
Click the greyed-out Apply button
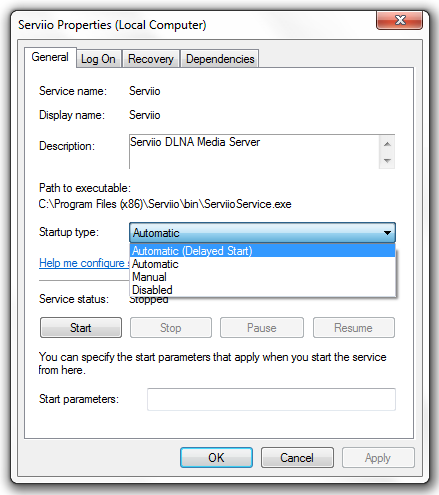pyautogui.click(x=378, y=458)
